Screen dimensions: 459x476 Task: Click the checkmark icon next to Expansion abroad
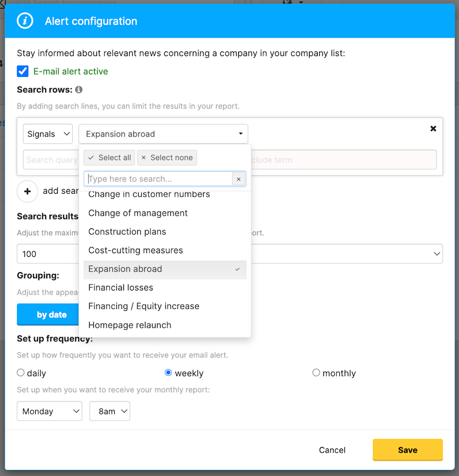[237, 269]
